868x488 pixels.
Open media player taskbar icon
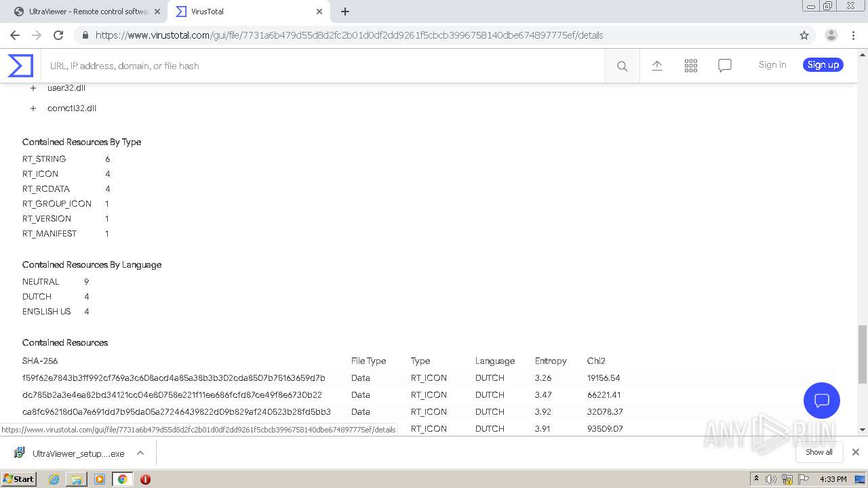(x=100, y=479)
